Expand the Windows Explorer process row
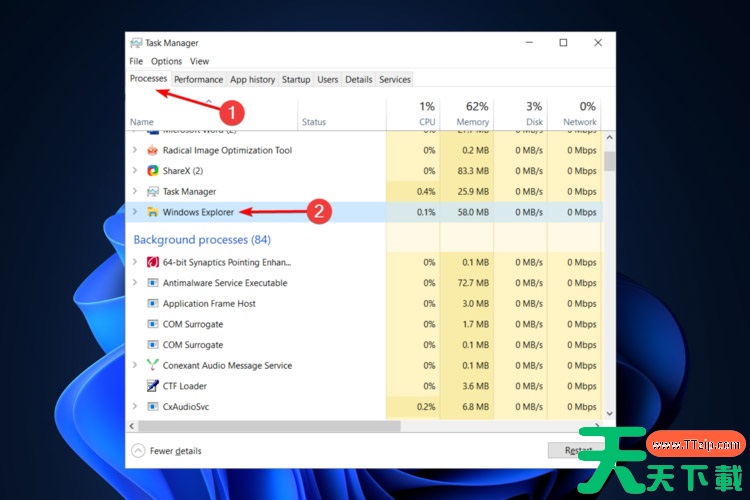This screenshot has width=750, height=500. 135,212
